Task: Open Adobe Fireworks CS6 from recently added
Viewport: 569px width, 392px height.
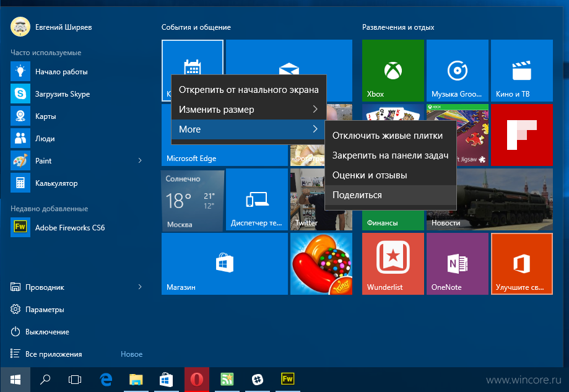Action: click(x=76, y=227)
